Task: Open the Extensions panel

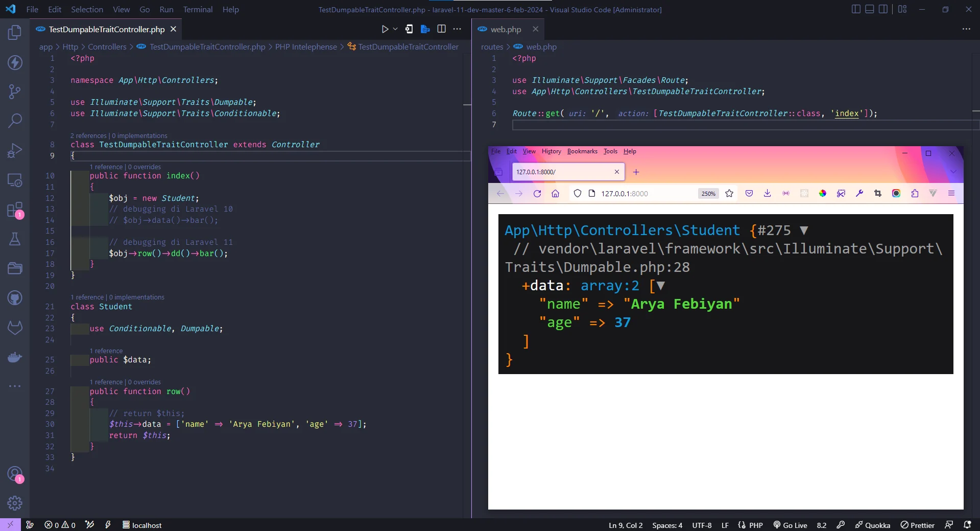Action: click(x=15, y=210)
